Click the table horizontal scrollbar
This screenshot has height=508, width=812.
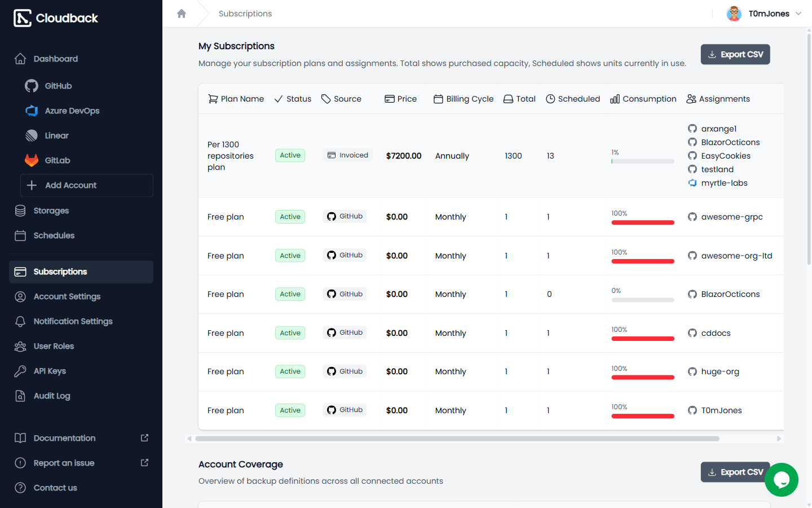[x=457, y=439]
